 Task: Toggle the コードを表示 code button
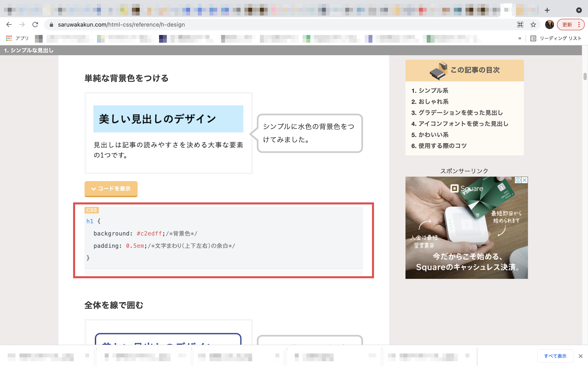[x=111, y=189]
